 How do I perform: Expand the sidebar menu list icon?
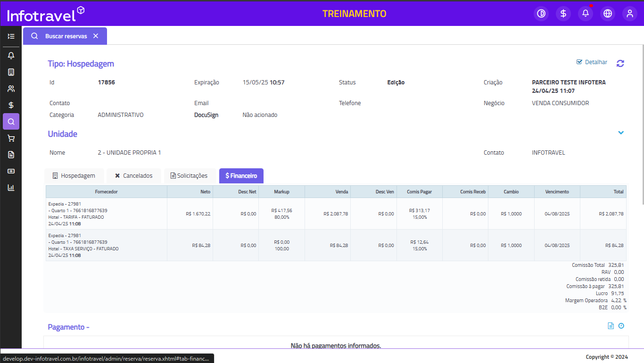coord(11,36)
